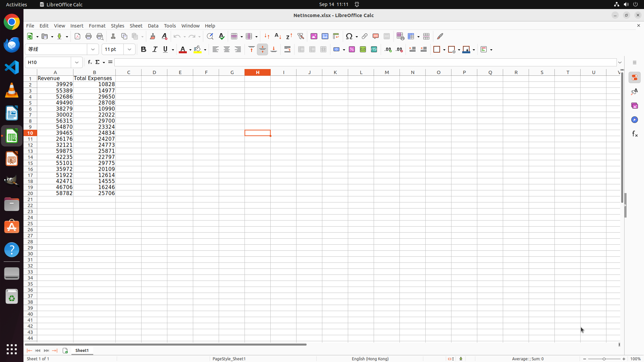Image resolution: width=644 pixels, height=362 pixels.
Task: Toggle Wrap Text for the cell
Action: 287,50
